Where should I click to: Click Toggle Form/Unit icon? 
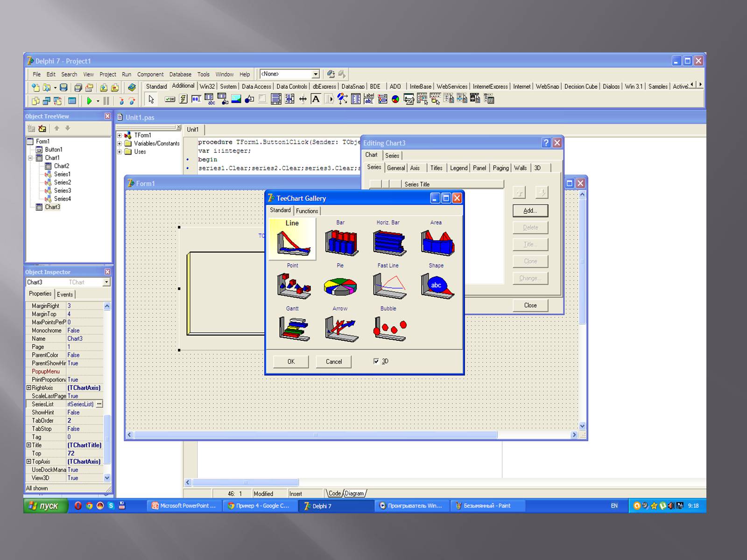[x=57, y=100]
